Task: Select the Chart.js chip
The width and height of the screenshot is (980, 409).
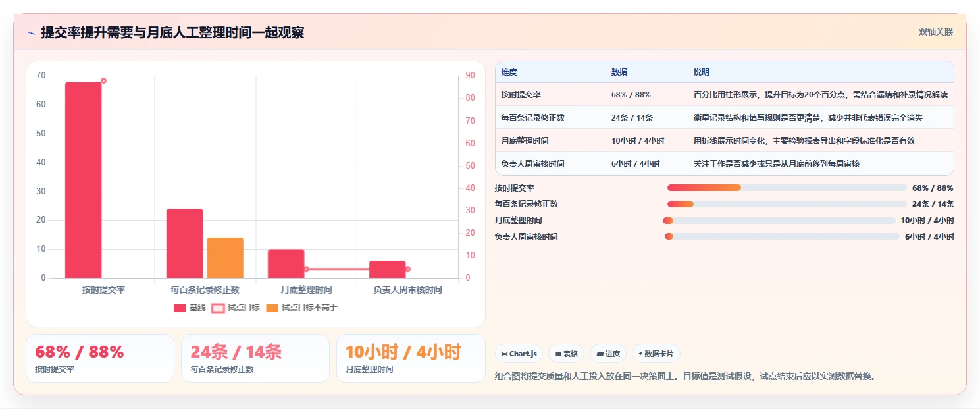Action: click(519, 354)
